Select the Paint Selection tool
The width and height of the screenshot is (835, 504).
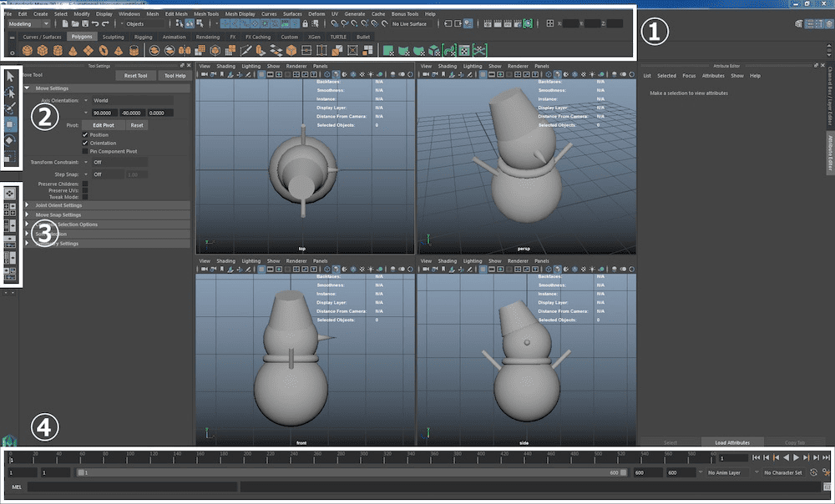10,108
